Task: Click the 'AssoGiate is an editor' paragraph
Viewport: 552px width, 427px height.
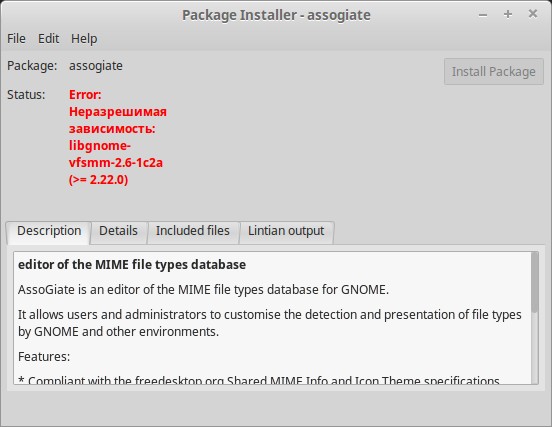Action: pos(203,290)
